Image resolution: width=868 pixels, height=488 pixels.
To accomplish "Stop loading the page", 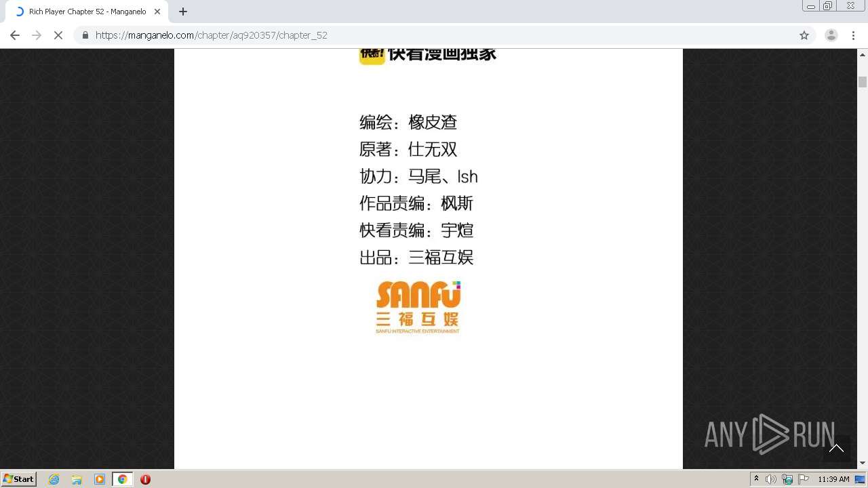I will [58, 35].
